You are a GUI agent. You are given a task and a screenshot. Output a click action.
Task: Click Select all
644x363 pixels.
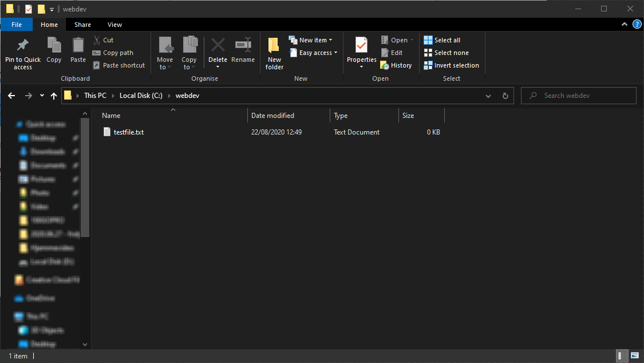pos(442,40)
